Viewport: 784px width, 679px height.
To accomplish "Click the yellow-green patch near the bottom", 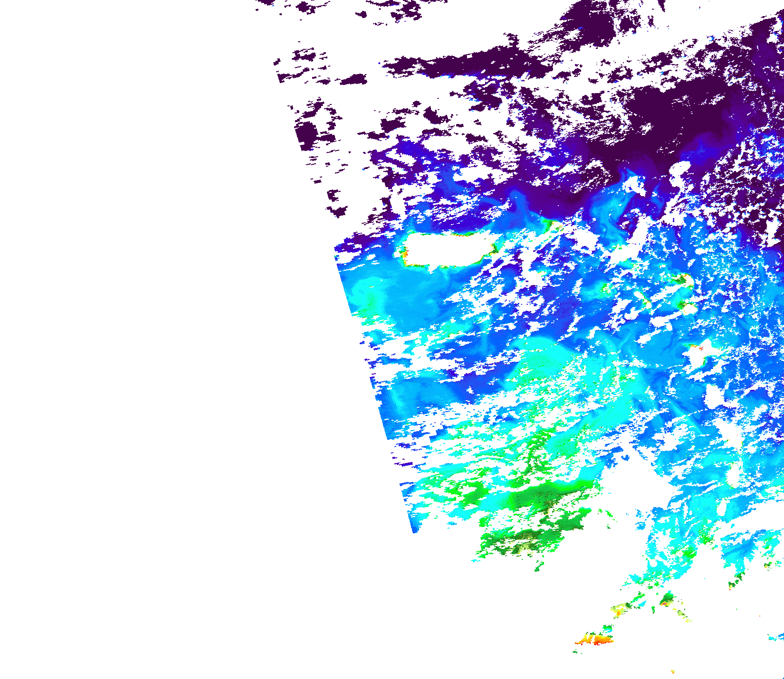I will (619, 609).
